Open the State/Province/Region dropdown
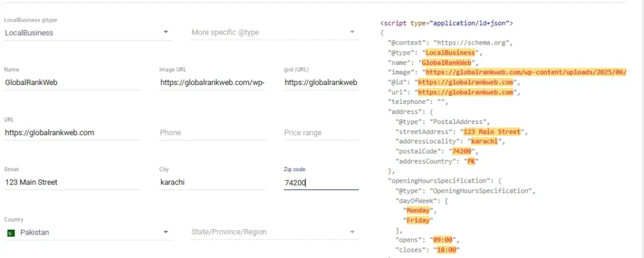 pos(275,232)
